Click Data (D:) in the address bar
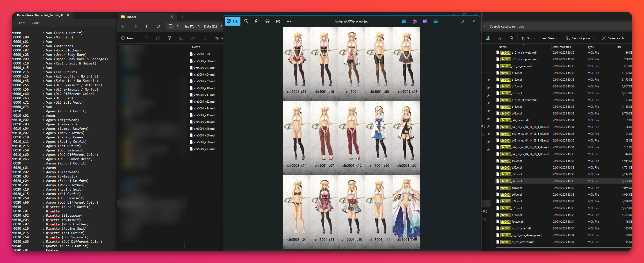The width and height of the screenshot is (644, 263). pyautogui.click(x=210, y=26)
